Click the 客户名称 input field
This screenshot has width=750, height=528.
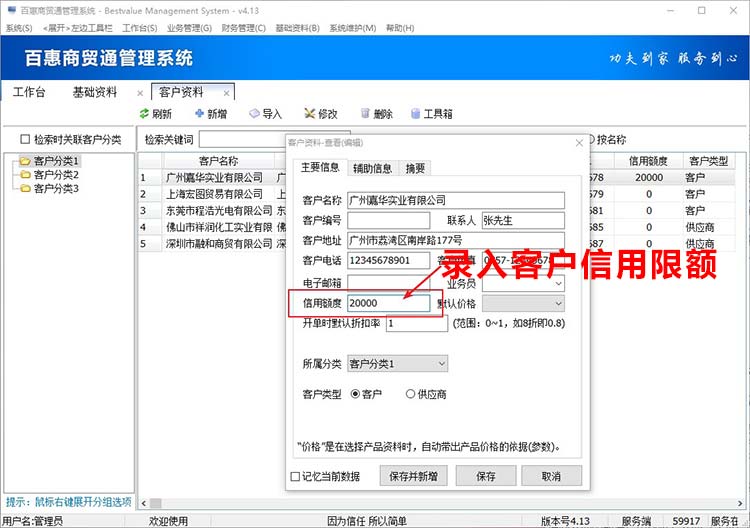pos(456,200)
